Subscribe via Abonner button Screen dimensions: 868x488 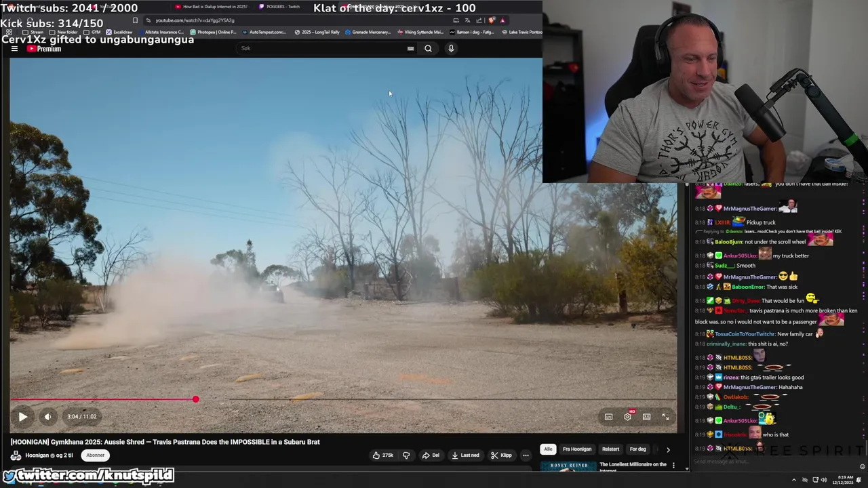click(x=96, y=455)
